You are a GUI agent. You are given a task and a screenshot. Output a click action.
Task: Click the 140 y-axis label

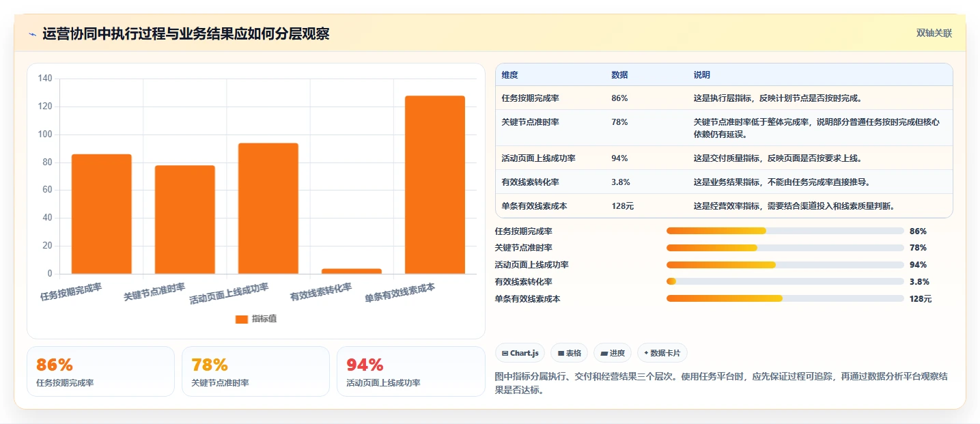pyautogui.click(x=45, y=79)
